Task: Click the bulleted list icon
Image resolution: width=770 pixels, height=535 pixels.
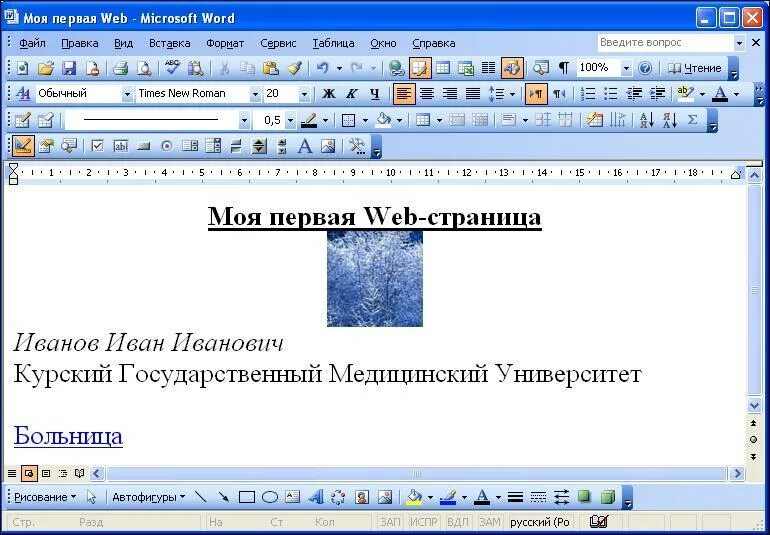Action: point(610,93)
